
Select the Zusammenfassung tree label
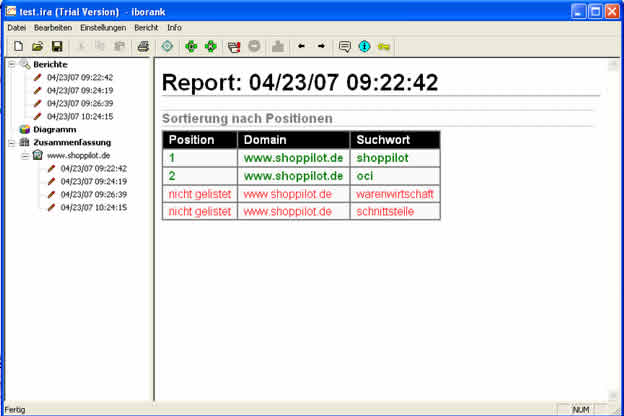[x=72, y=143]
